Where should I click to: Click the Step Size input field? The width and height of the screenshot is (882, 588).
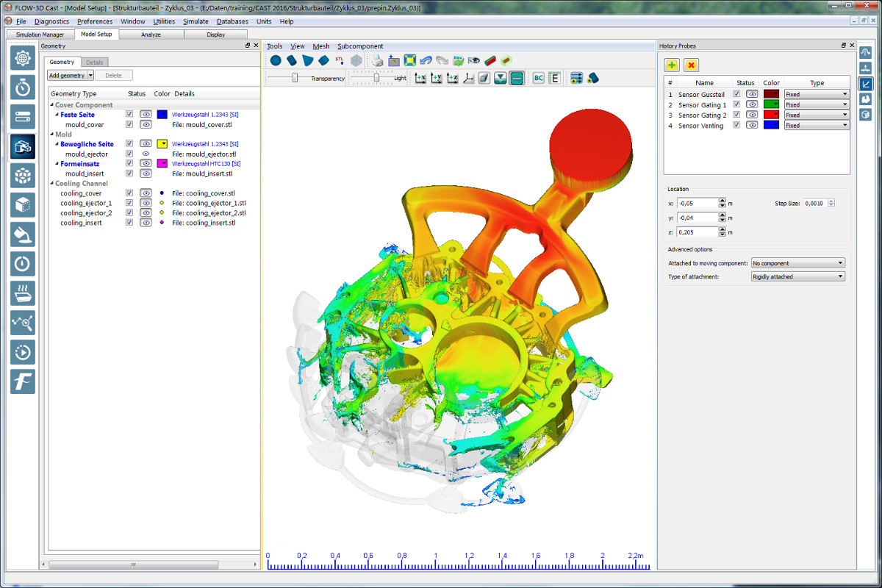click(x=815, y=203)
